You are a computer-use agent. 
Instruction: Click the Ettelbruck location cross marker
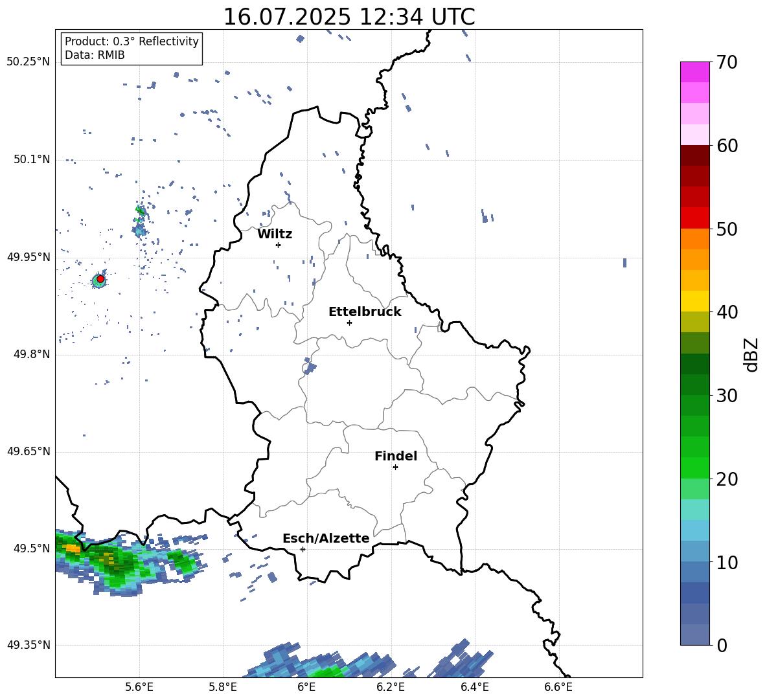point(349,322)
